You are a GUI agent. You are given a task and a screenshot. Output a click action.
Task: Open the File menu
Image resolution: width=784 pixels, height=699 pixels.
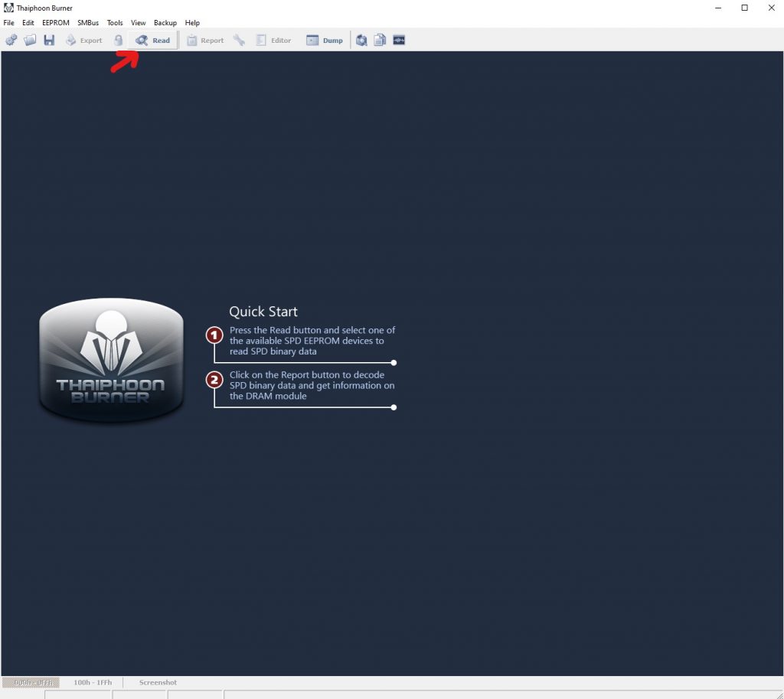click(x=9, y=22)
